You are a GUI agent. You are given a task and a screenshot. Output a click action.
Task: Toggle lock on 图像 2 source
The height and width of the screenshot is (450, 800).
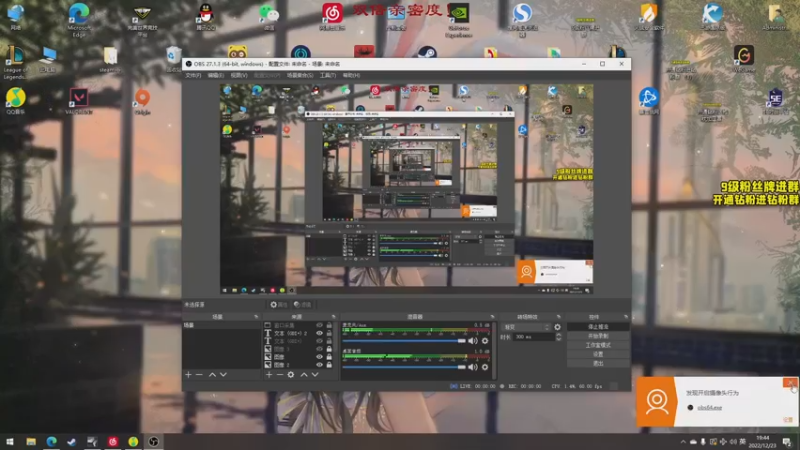pos(329,365)
